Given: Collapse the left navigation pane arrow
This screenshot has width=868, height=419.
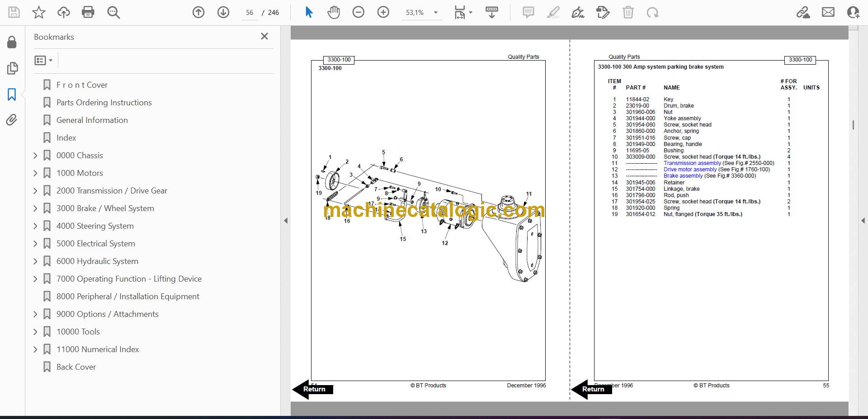Looking at the screenshot, I should [286, 221].
